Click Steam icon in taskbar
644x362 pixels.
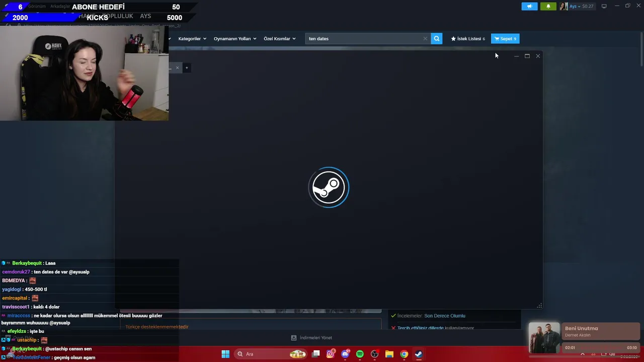tap(419, 354)
